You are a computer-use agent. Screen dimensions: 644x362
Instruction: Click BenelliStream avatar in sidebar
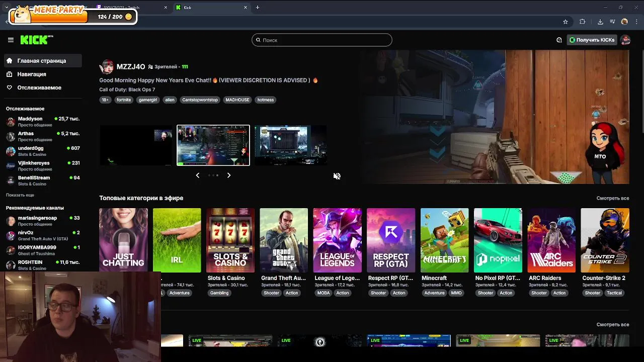(11, 180)
